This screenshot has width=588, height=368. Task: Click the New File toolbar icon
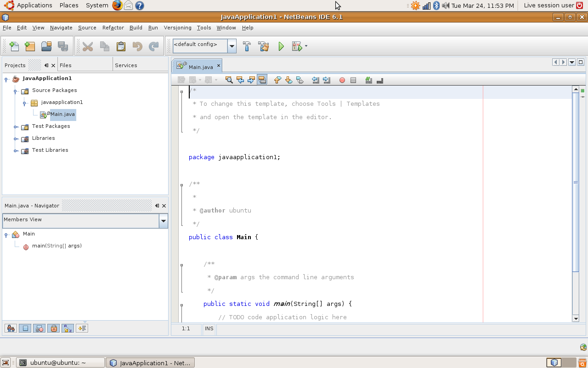14,46
